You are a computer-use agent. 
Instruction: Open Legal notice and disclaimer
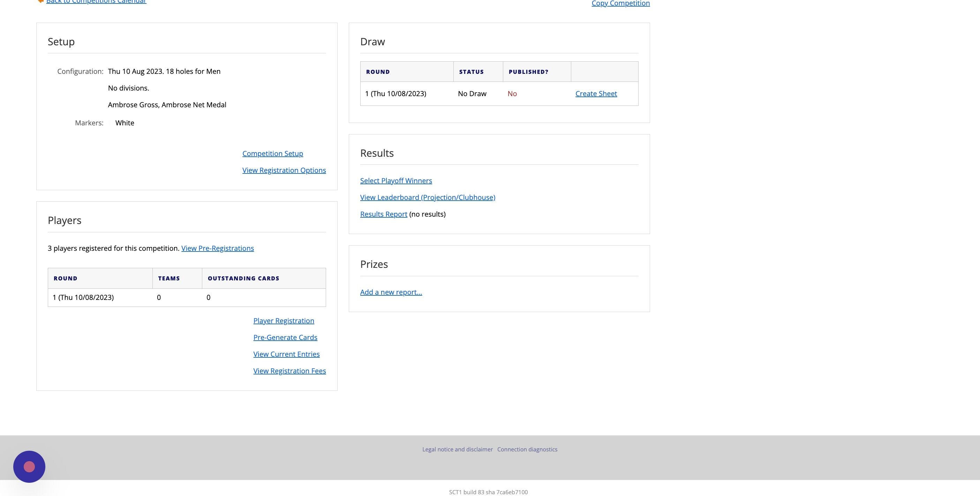pyautogui.click(x=457, y=449)
